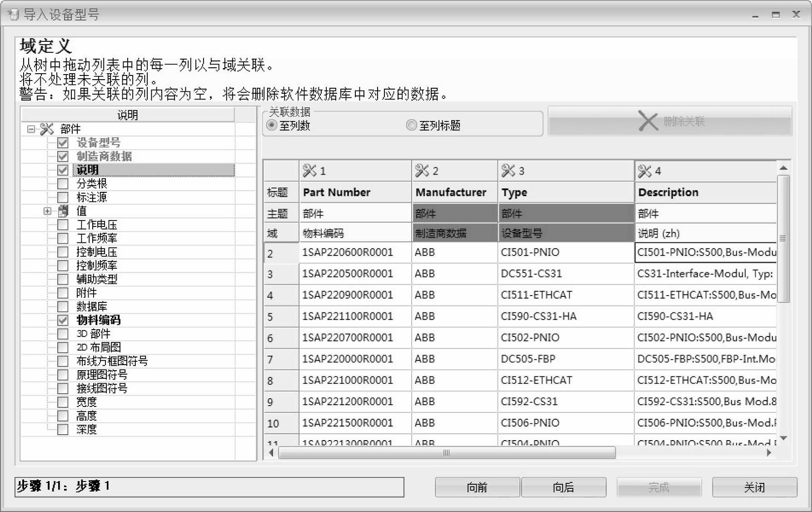The height and width of the screenshot is (512, 812).
Task: Uncheck the 设备型号 checkbox
Action: pyautogui.click(x=63, y=143)
